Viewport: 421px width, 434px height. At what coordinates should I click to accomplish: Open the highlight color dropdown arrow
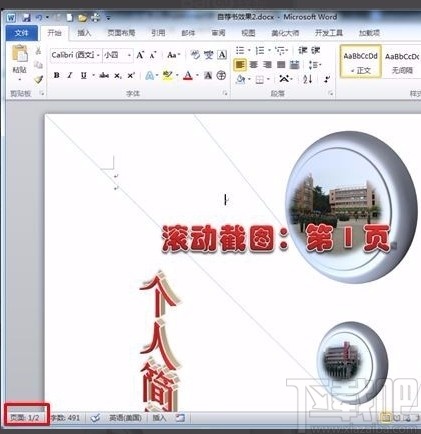(x=177, y=76)
